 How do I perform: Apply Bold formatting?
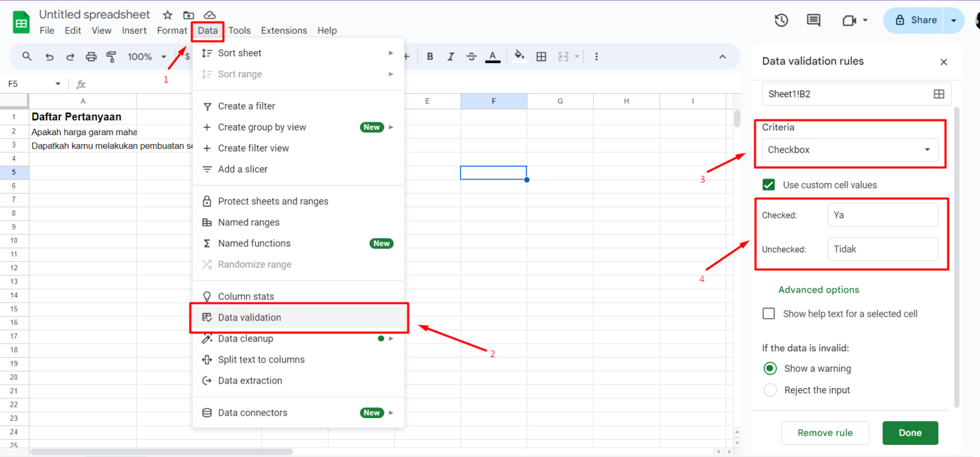[x=429, y=56]
